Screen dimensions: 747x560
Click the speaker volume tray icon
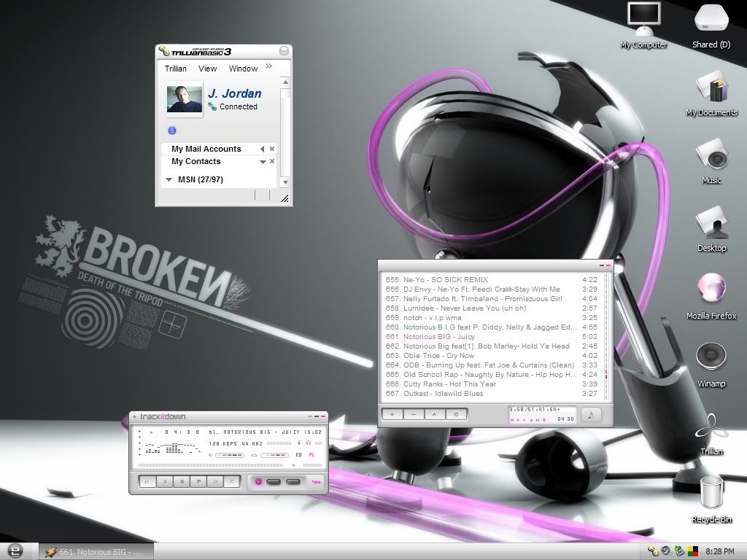tap(666, 551)
